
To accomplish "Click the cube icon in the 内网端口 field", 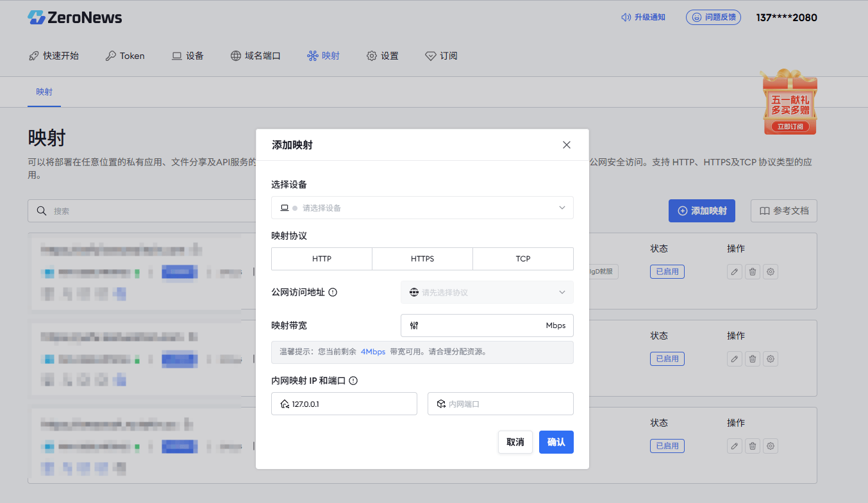I will pyautogui.click(x=441, y=404).
